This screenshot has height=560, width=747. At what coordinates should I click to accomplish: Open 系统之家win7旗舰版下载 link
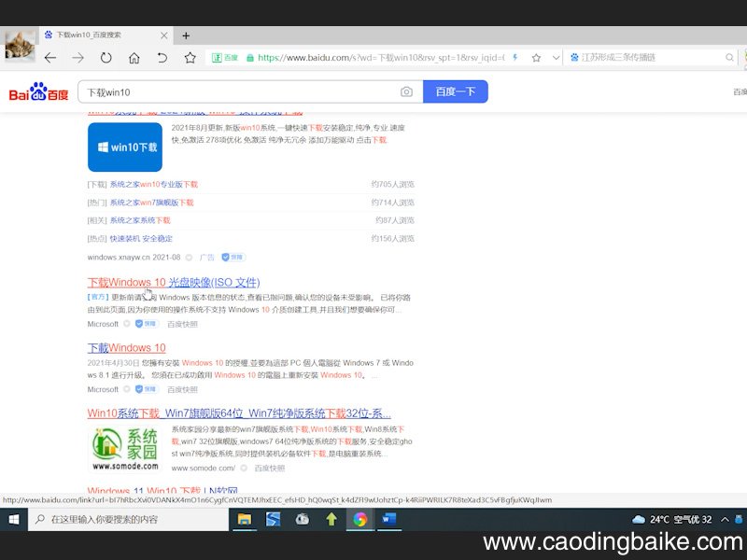pyautogui.click(x=152, y=203)
